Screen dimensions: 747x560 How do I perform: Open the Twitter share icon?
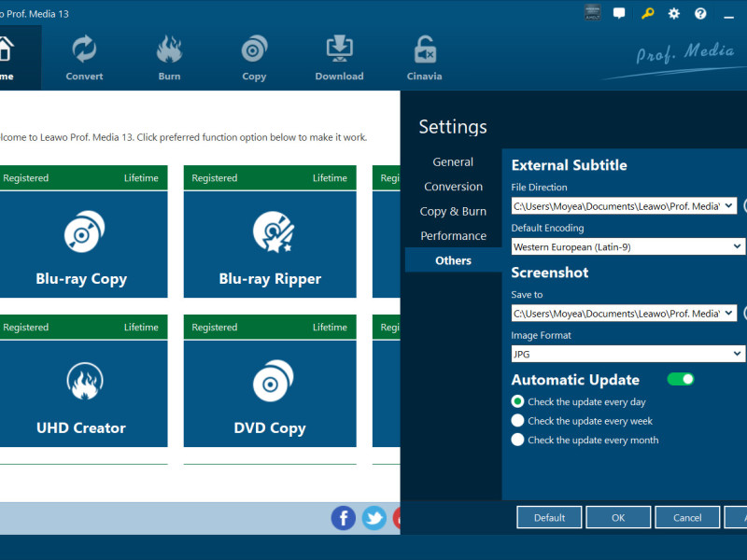374,518
